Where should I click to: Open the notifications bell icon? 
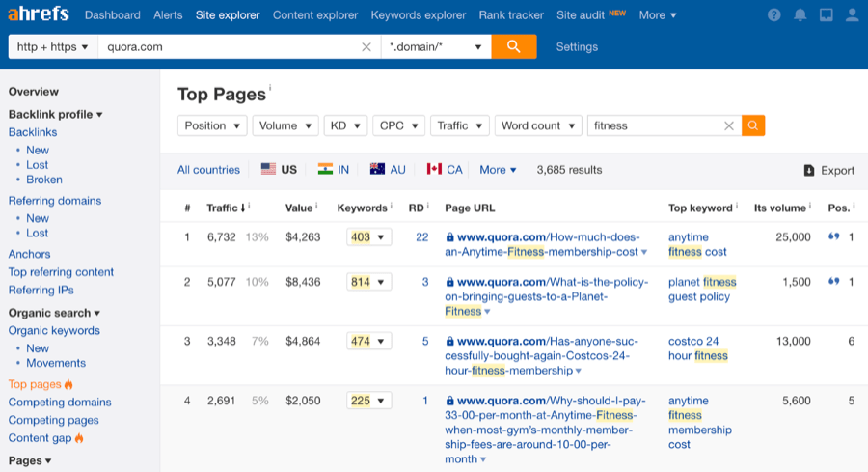pyautogui.click(x=800, y=15)
